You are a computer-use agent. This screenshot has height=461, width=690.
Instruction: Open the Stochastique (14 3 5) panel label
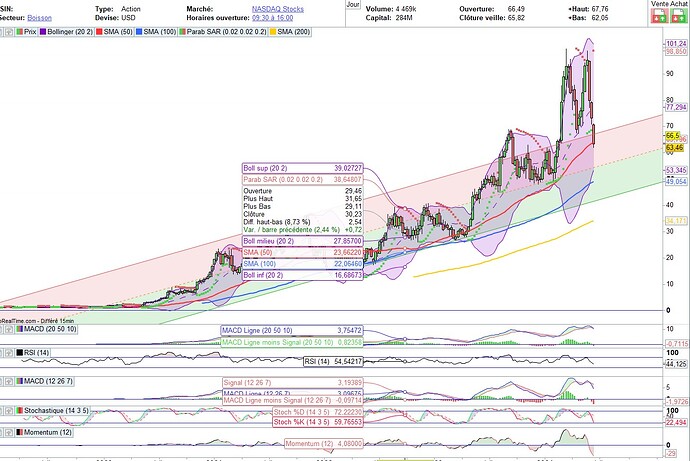coord(52,411)
